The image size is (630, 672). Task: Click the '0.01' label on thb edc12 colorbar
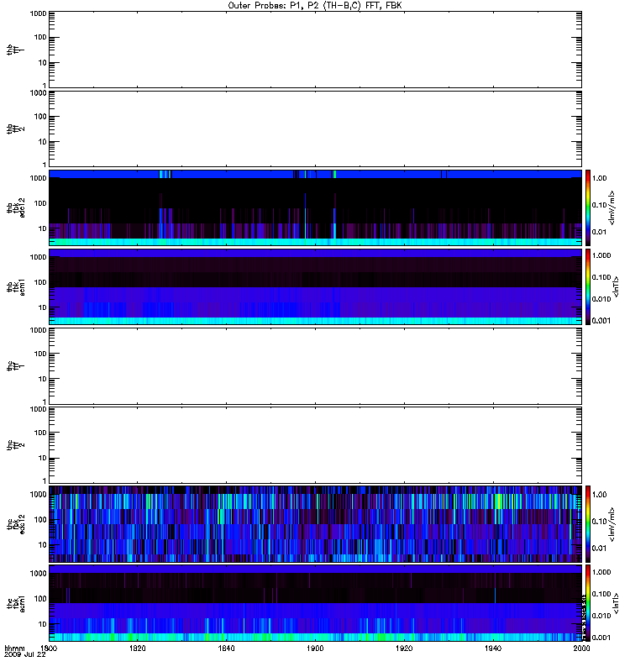click(x=599, y=232)
